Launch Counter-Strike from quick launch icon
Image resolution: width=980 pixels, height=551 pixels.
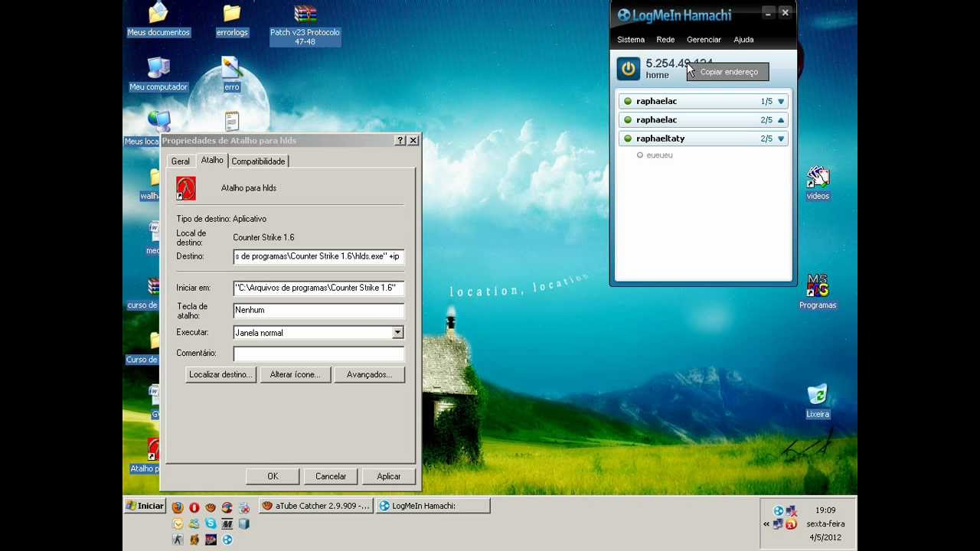tap(178, 540)
